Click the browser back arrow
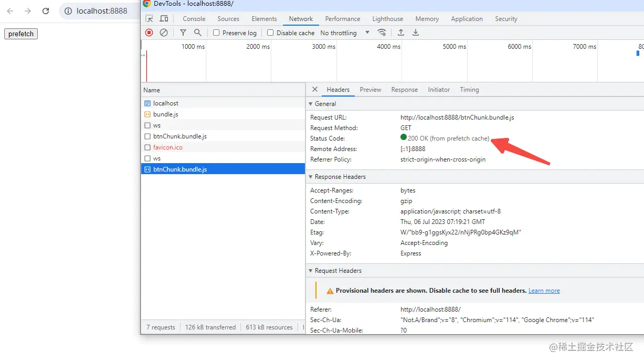This screenshot has width=644, height=363. click(x=10, y=11)
